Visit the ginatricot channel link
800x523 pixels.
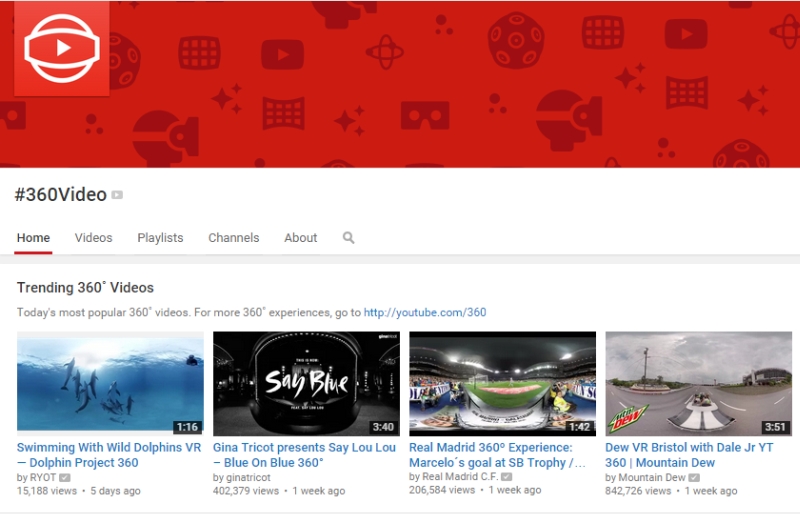point(247,478)
